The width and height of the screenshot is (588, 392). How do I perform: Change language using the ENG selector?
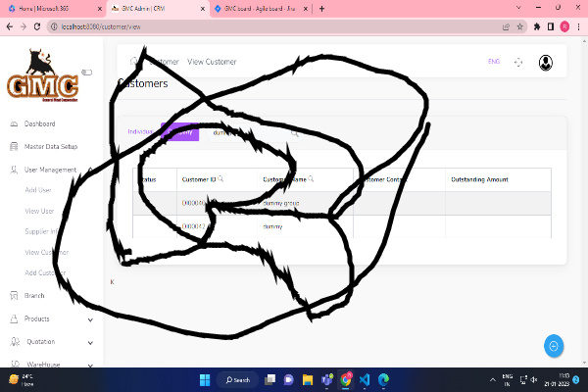[x=493, y=62]
